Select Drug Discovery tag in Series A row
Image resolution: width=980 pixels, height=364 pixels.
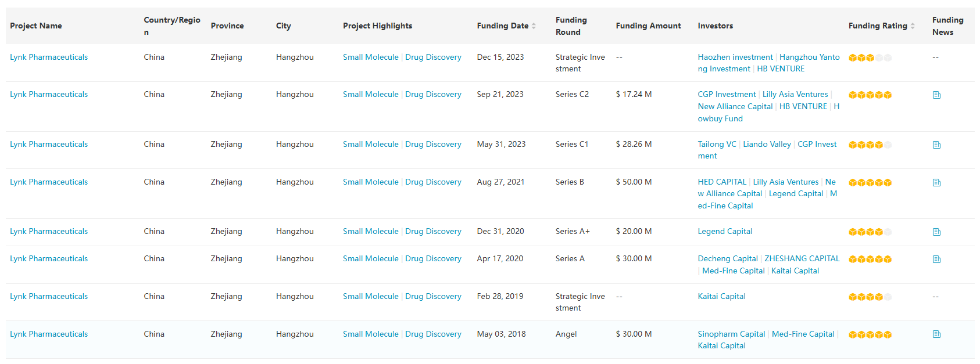click(433, 259)
